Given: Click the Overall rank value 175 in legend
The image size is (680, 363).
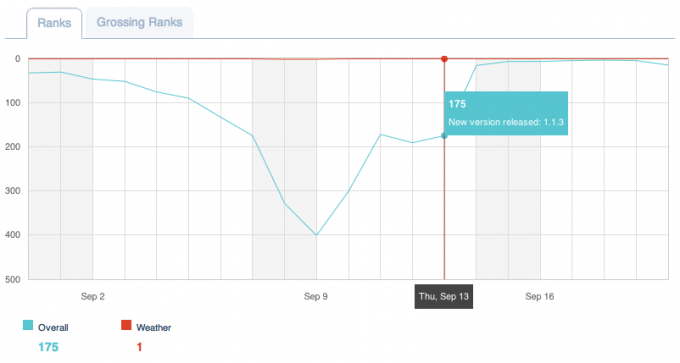Looking at the screenshot, I should [x=48, y=347].
